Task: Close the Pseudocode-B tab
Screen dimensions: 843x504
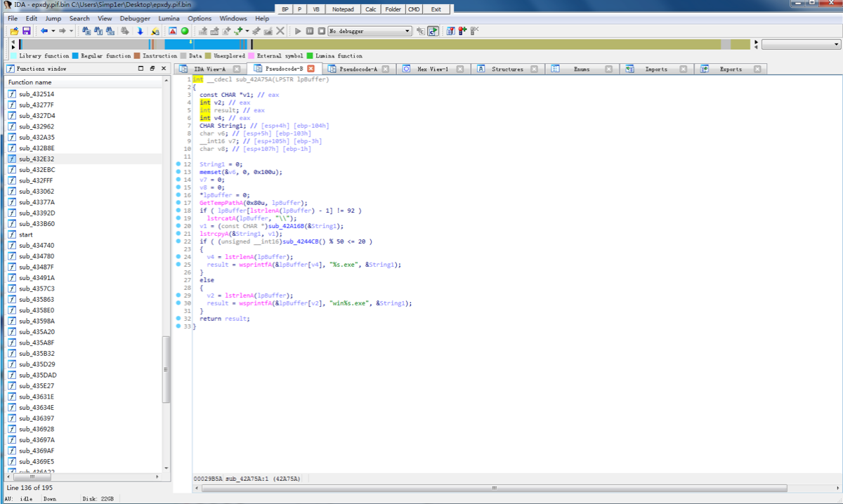Action: (x=311, y=69)
